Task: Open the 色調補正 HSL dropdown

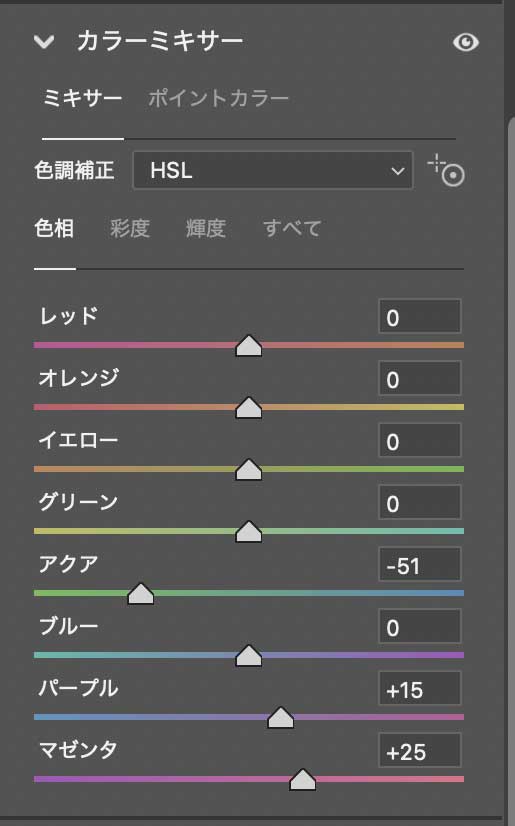Action: click(273, 170)
